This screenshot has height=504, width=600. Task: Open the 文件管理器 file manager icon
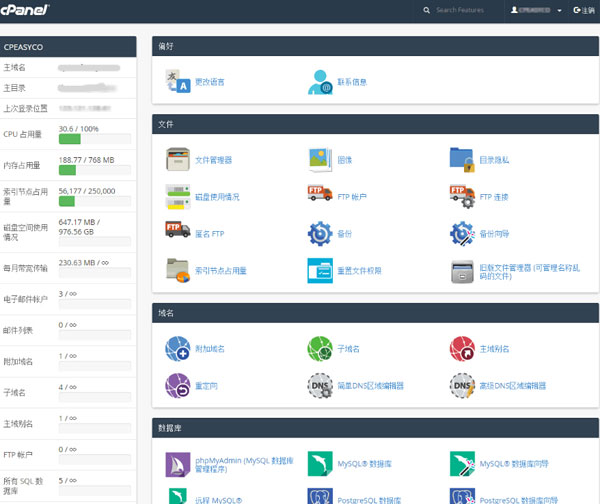pos(177,159)
